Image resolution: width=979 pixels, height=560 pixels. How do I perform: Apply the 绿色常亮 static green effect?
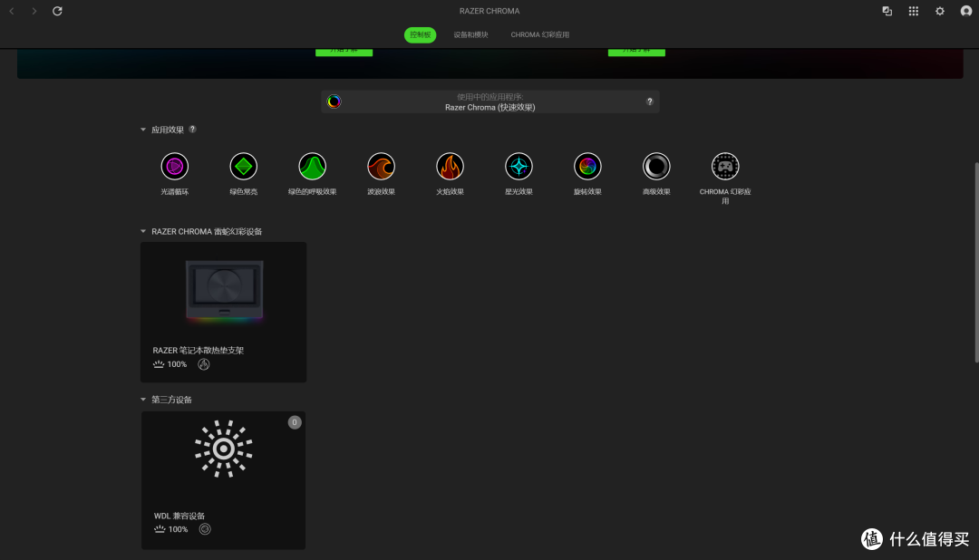[x=244, y=167]
